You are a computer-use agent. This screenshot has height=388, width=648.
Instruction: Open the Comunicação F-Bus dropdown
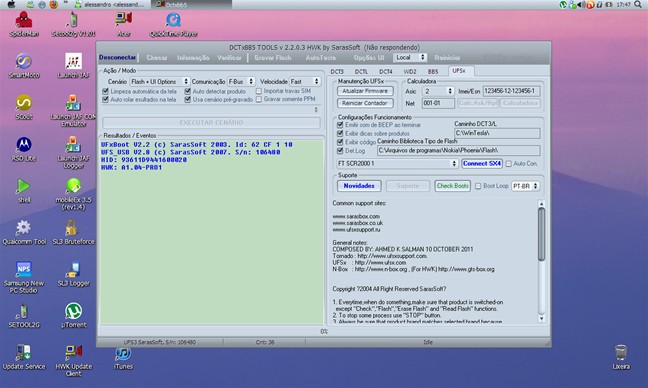pos(241,81)
